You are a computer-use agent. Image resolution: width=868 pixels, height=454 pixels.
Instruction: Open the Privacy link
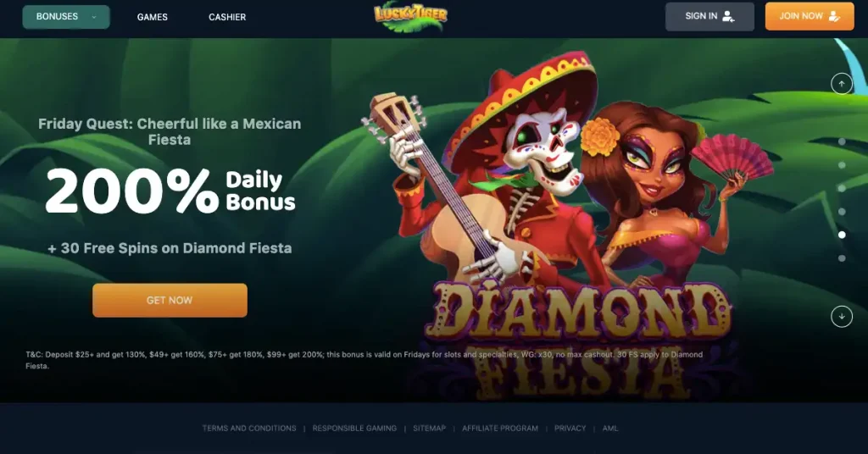[570, 428]
